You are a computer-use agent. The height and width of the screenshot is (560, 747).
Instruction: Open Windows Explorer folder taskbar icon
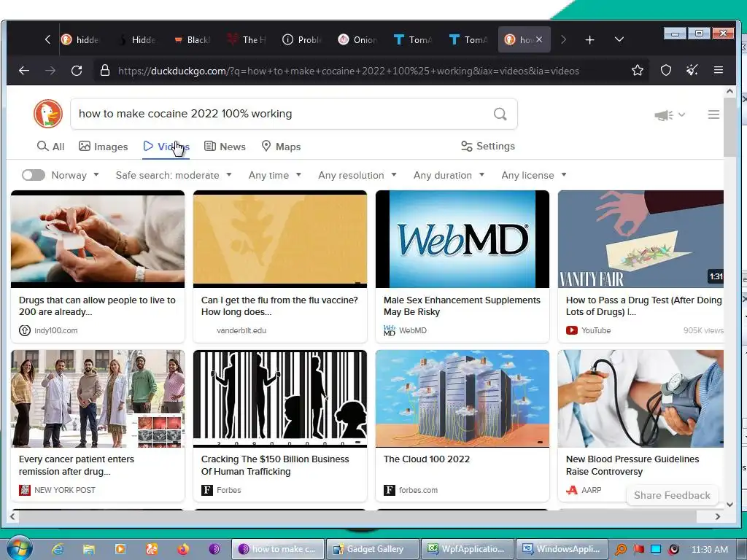coord(88,549)
